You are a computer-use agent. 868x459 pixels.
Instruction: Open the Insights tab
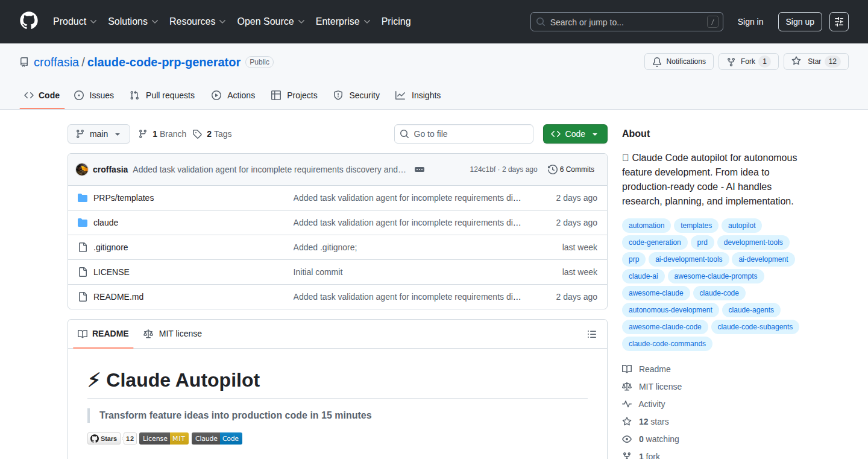pos(418,95)
